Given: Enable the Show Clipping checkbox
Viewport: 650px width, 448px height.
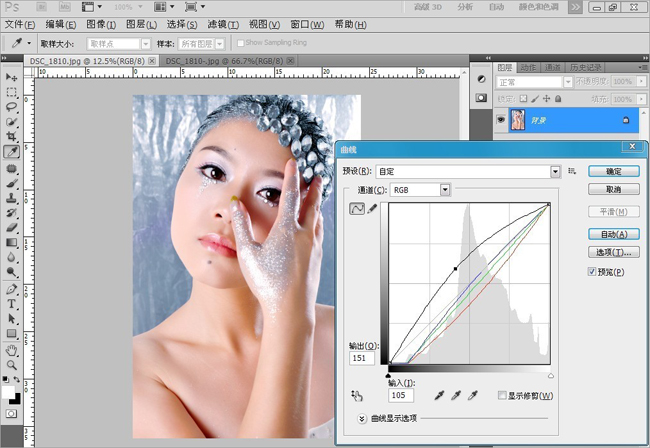Looking at the screenshot, I should [x=502, y=395].
